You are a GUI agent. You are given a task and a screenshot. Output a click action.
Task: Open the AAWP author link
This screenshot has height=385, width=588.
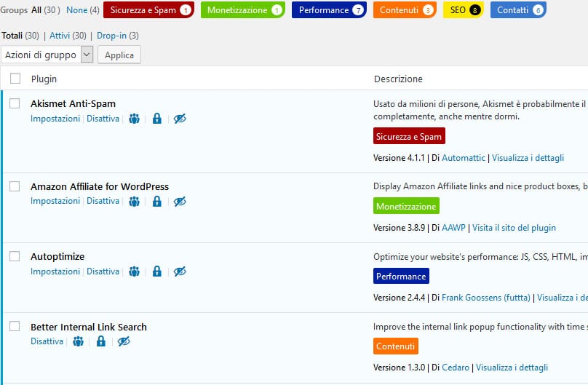click(x=453, y=228)
